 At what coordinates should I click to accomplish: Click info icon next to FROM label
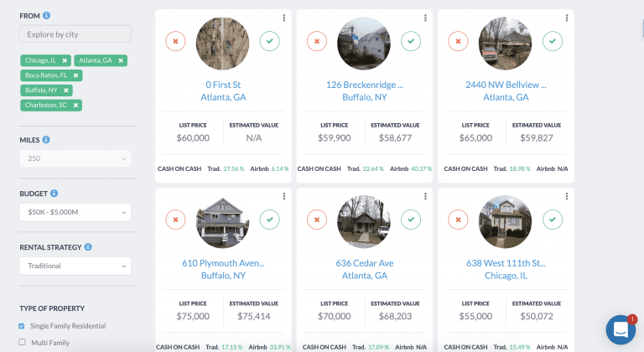tap(46, 15)
